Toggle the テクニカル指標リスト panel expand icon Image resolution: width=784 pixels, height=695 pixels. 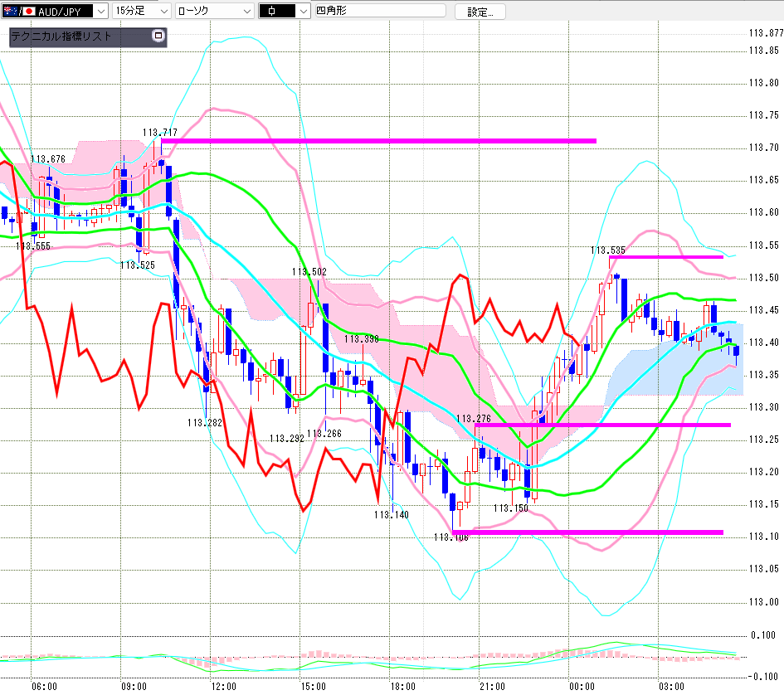158,36
